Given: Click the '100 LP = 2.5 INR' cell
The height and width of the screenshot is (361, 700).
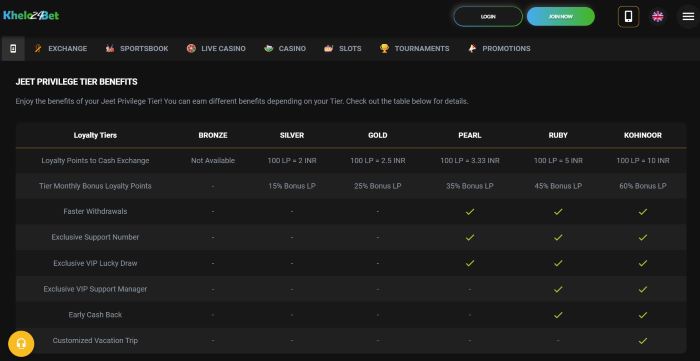Looking at the screenshot, I should tap(378, 161).
